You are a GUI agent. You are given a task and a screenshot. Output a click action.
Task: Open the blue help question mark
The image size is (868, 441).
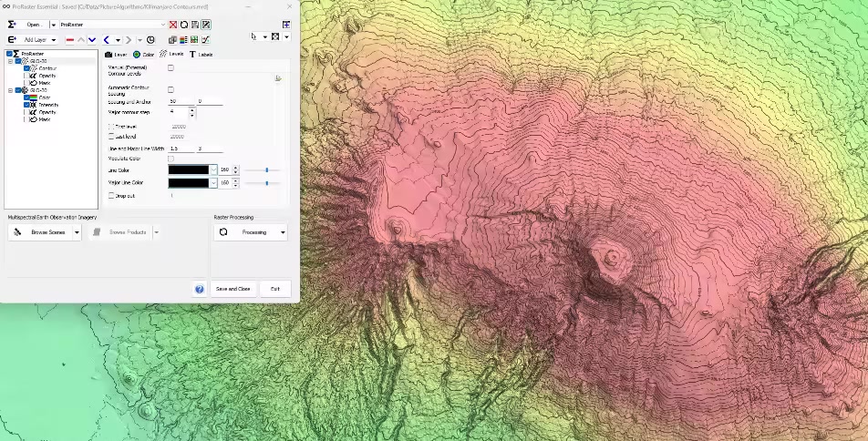coord(200,289)
